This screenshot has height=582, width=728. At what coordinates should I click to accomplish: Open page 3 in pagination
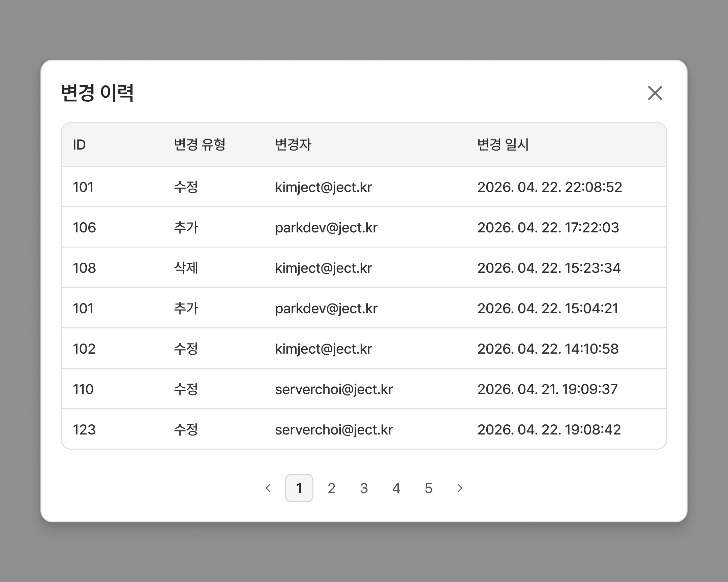(x=364, y=488)
